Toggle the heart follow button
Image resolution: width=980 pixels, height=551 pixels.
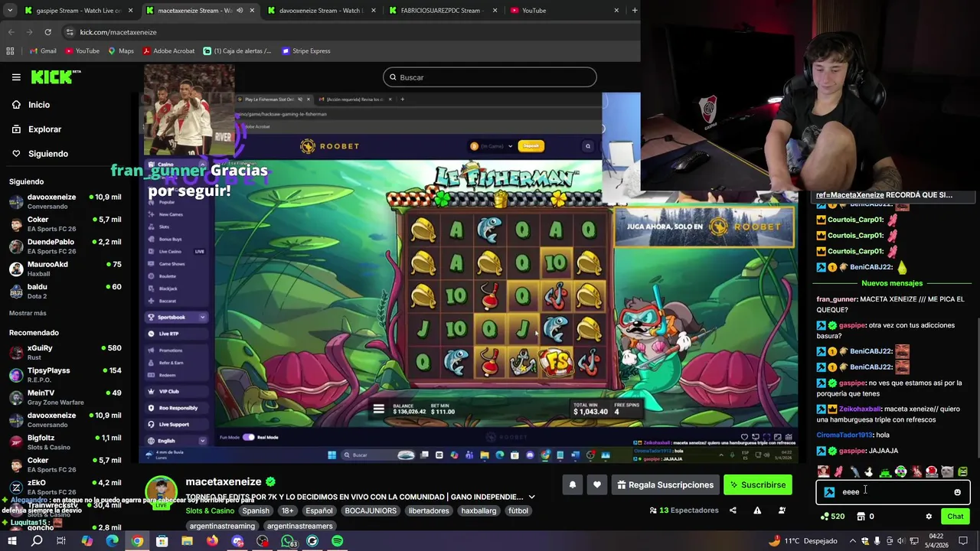pos(597,484)
